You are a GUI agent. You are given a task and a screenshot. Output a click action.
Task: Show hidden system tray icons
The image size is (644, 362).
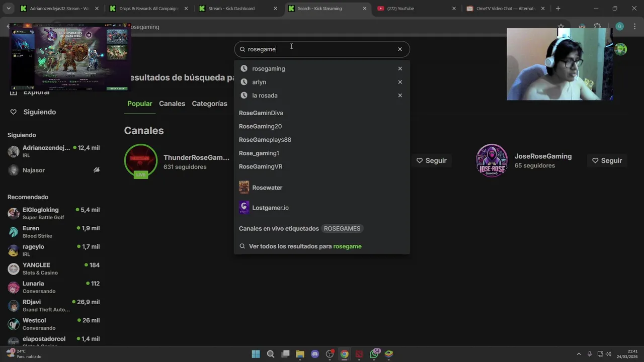(579, 354)
